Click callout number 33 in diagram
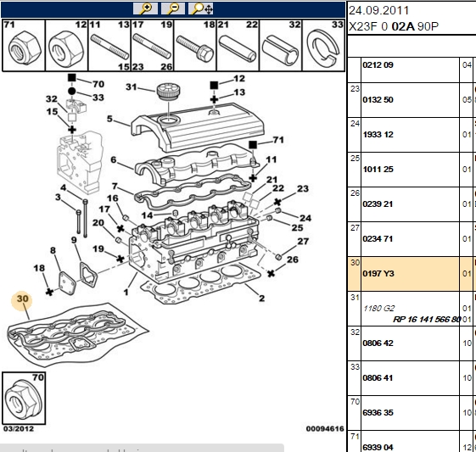476x452 pixels. [98, 98]
